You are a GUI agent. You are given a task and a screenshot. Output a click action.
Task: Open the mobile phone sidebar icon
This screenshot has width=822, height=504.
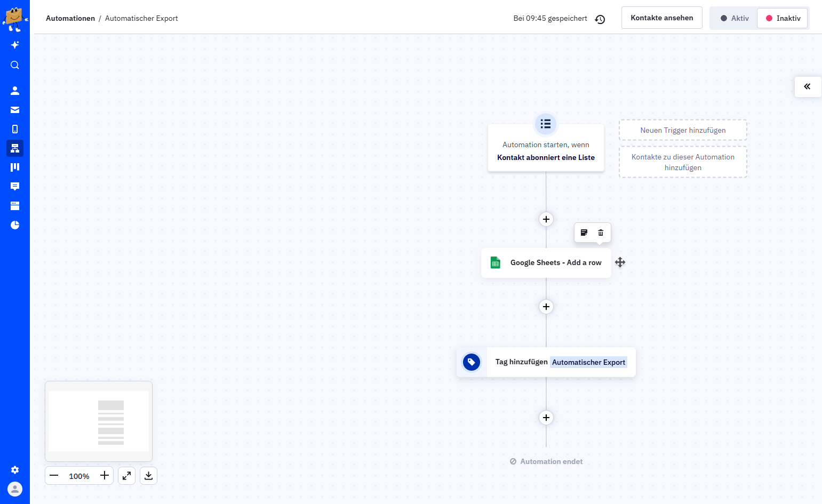coord(15,129)
